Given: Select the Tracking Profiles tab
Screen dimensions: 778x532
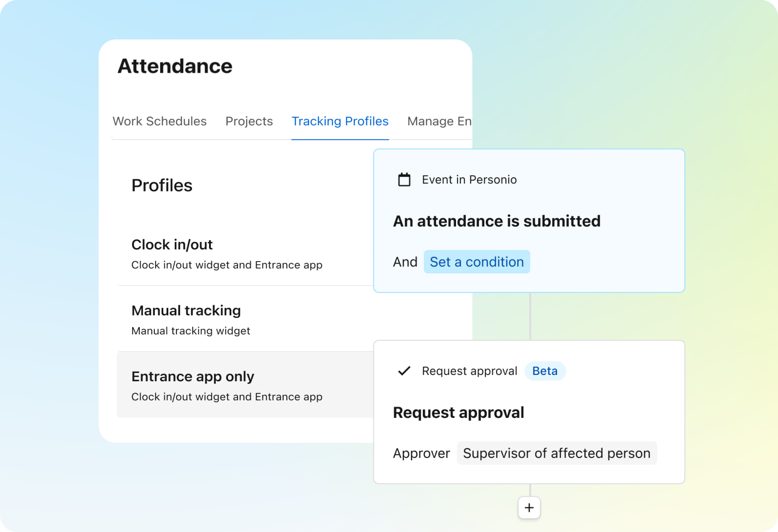Looking at the screenshot, I should [x=340, y=121].
